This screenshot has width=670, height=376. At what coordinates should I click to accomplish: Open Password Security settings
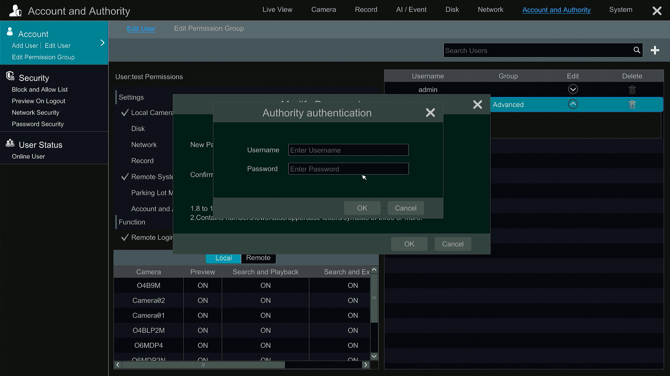click(38, 124)
